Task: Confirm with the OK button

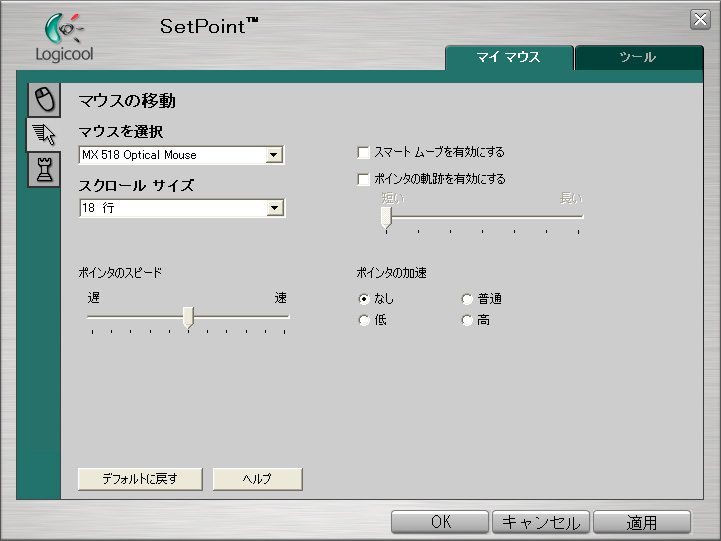Action: click(440, 522)
